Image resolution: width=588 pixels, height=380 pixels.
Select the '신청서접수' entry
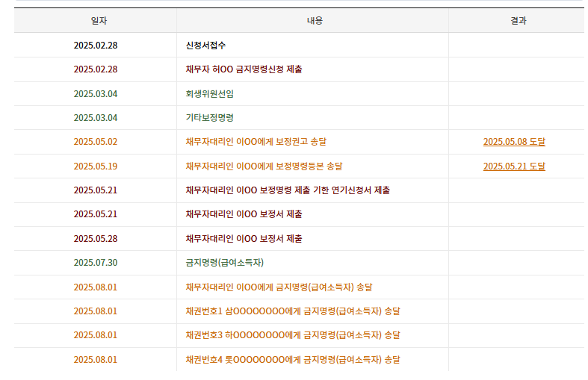[x=205, y=46]
